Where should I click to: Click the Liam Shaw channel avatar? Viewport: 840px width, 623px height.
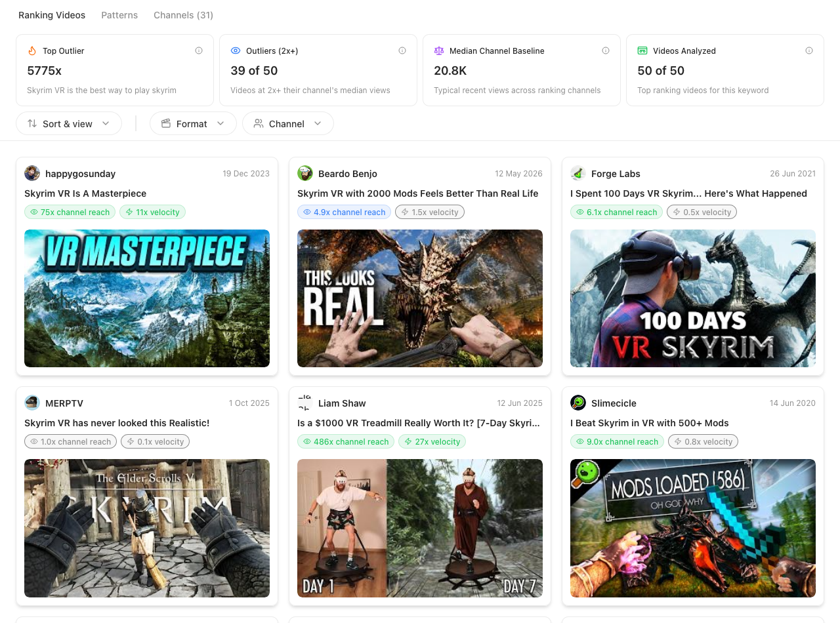pos(305,403)
